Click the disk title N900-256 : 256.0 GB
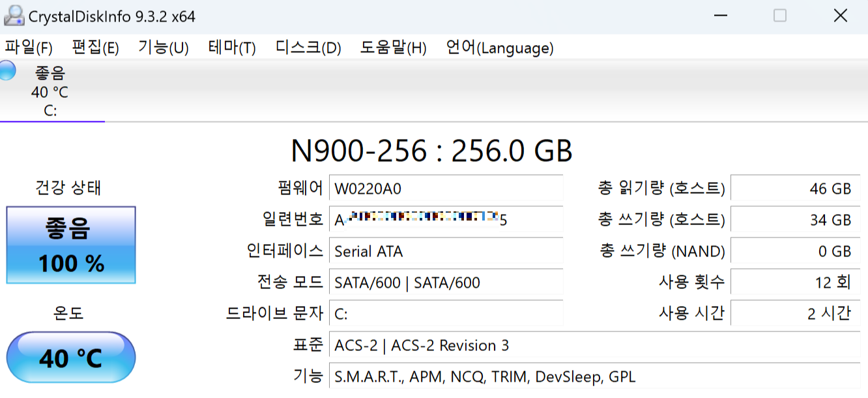 431,151
